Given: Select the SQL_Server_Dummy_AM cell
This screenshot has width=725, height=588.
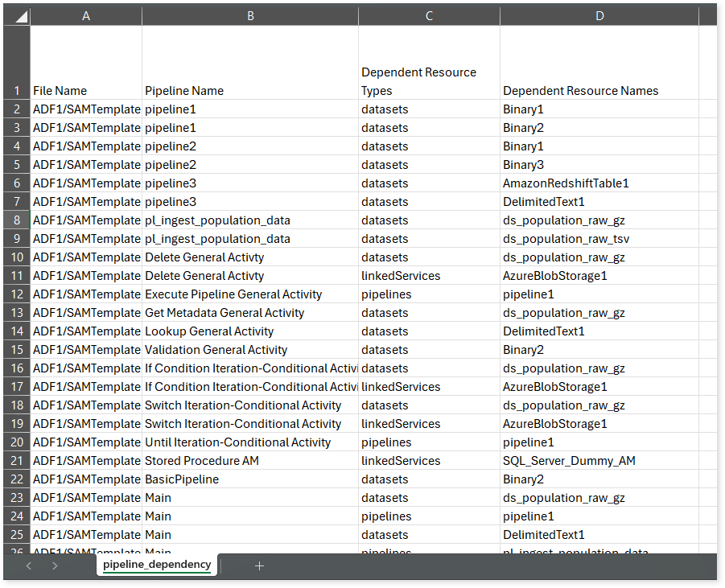Looking at the screenshot, I should [599, 461].
